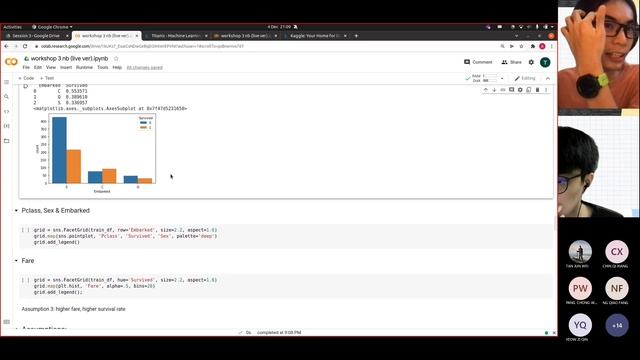Open the Chrome profile avatar

(x=542, y=46)
